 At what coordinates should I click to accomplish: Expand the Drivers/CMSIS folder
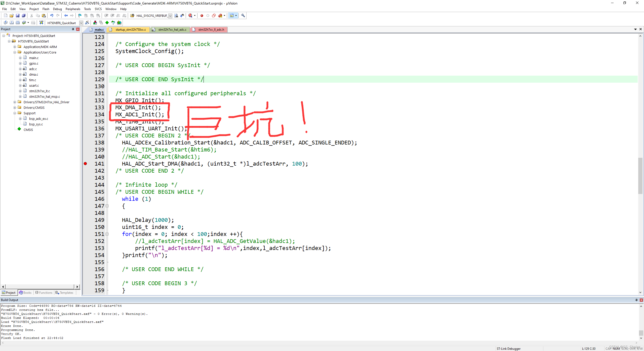15,108
